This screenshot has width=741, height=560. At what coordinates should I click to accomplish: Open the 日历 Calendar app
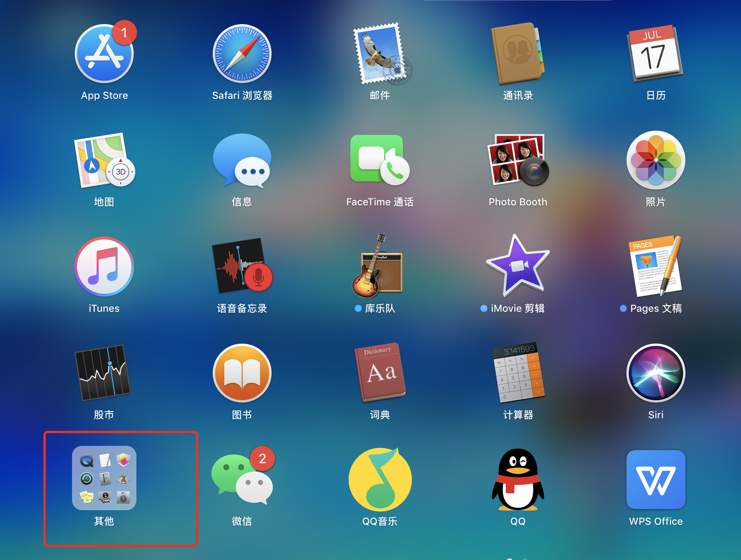point(655,54)
